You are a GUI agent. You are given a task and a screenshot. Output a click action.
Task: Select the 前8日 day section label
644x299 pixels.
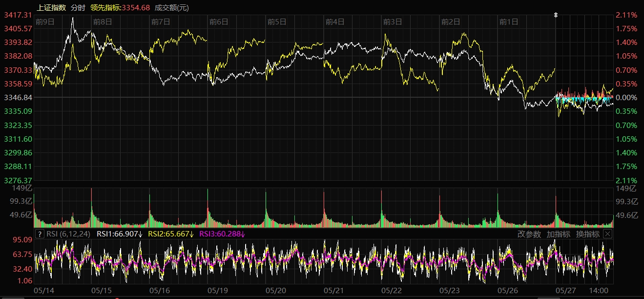point(103,21)
